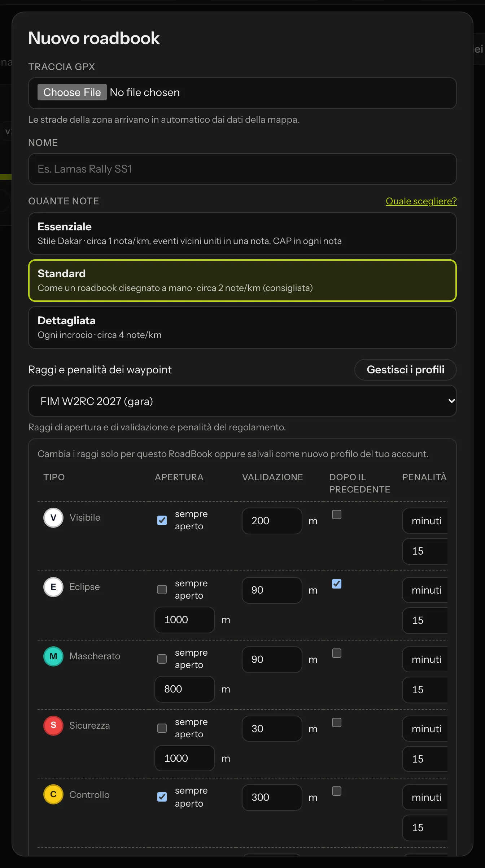Open Sicurezza penalty unit 'minuti' dropdown

pyautogui.click(x=425, y=729)
